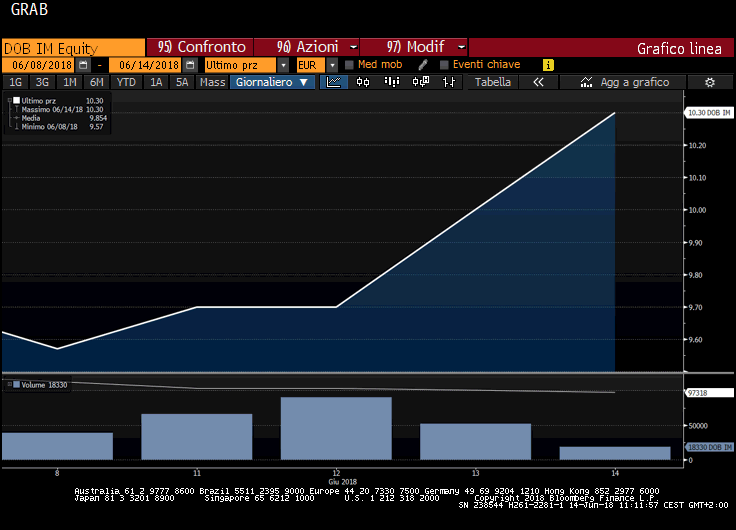This screenshot has height=530, width=736.
Task: Expand the Ultimo prz field dropdown
Action: tap(283, 65)
